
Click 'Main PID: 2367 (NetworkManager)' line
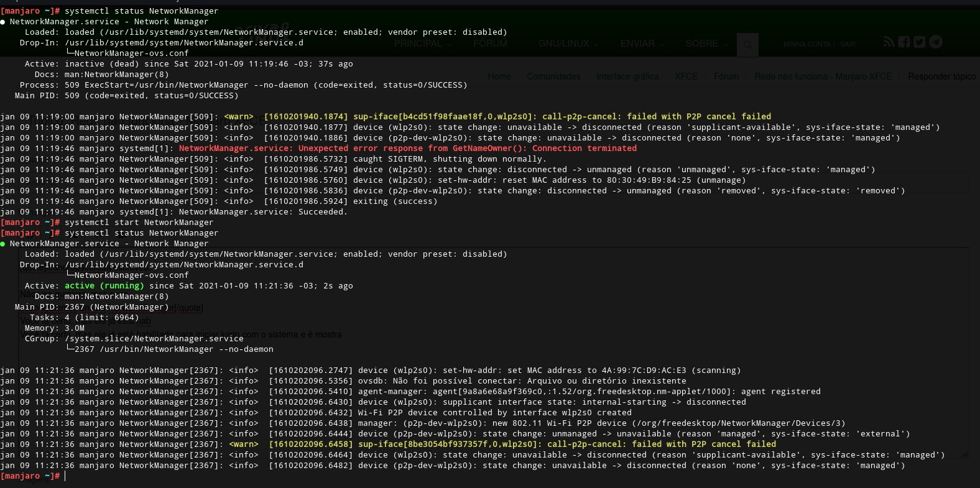91,307
